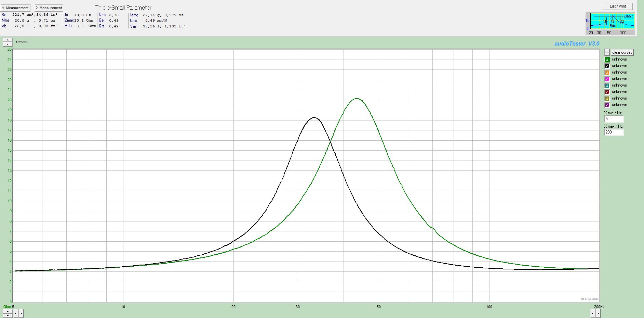Screen dimensions: 644x318
Task: Click the 'unknown' label beside dark red swatch
Action: click(x=619, y=92)
